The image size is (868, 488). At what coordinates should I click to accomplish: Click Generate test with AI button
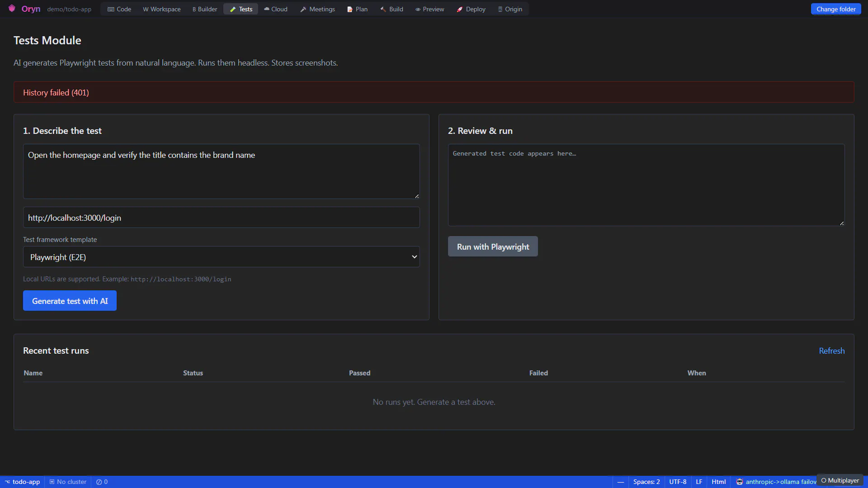(70, 301)
